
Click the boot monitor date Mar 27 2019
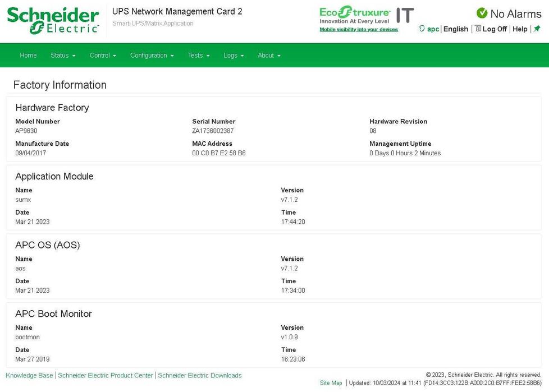[x=32, y=359]
